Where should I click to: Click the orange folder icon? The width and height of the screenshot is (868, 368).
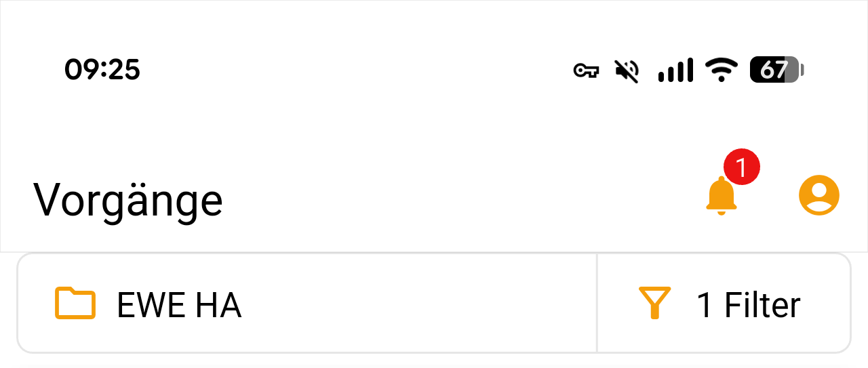(x=75, y=304)
